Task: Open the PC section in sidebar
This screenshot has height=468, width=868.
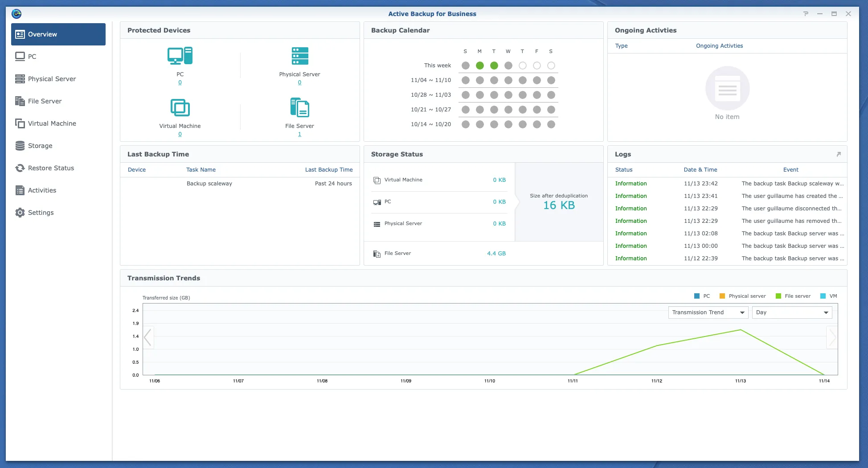Action: tap(58, 57)
